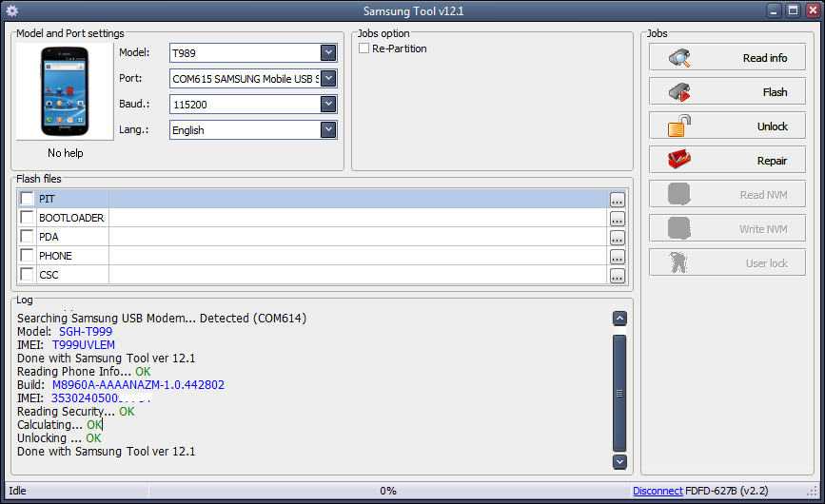Click the "Reading Security... OK" log line
Image resolution: width=825 pixels, height=504 pixels.
76,412
